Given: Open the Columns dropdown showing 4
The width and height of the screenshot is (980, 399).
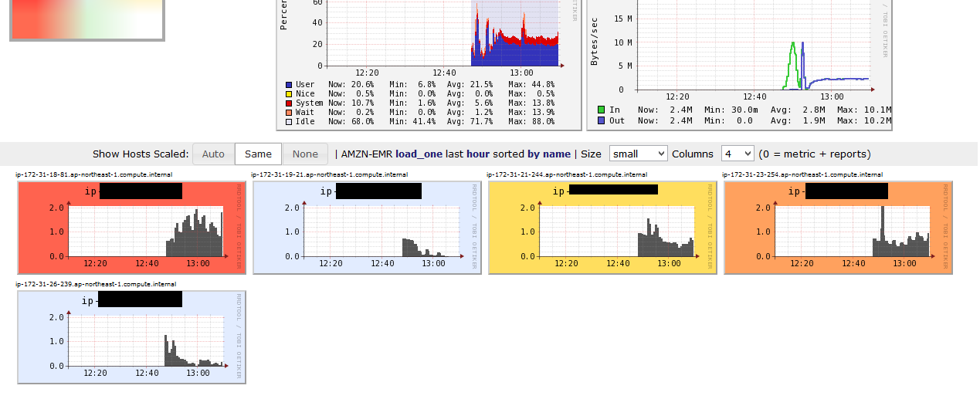Looking at the screenshot, I should [738, 154].
